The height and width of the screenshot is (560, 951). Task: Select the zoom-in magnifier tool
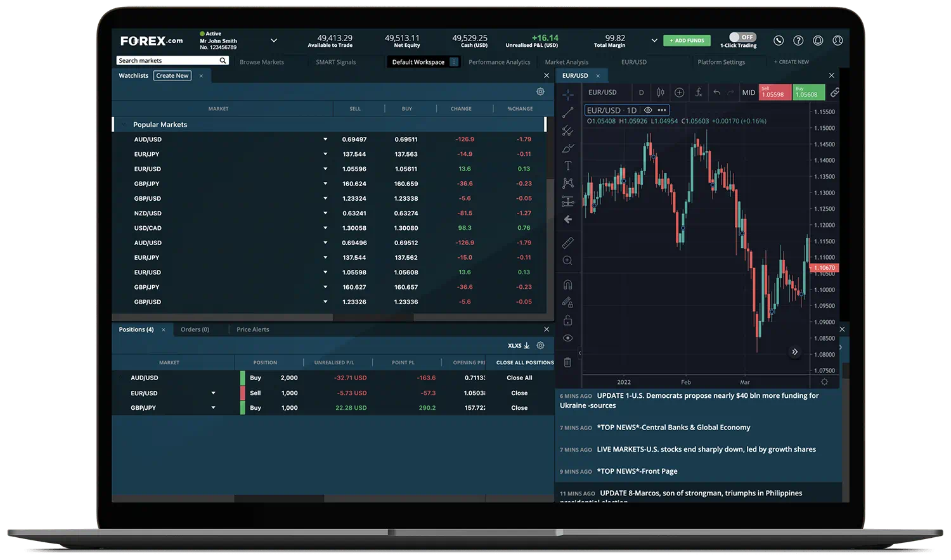click(x=567, y=260)
